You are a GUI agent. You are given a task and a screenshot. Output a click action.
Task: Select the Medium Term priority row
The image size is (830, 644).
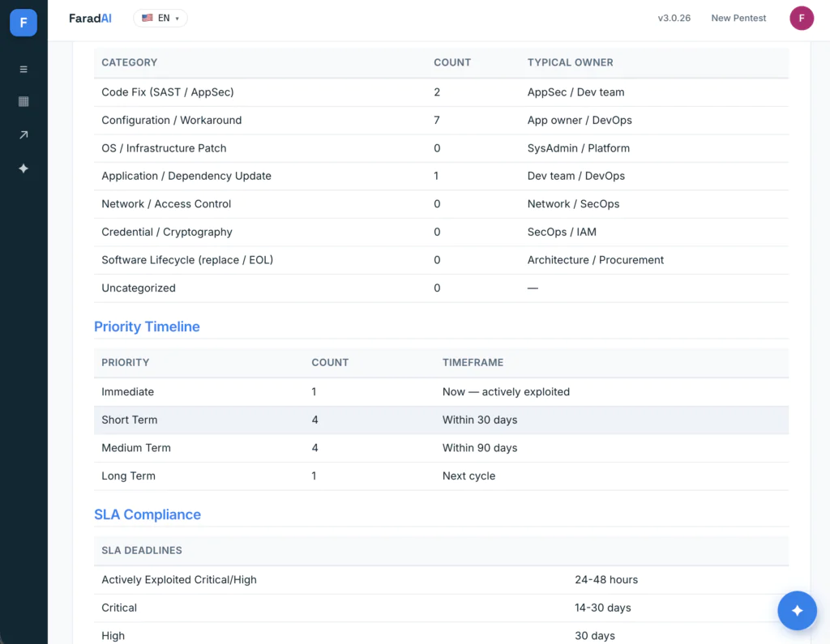(441, 448)
